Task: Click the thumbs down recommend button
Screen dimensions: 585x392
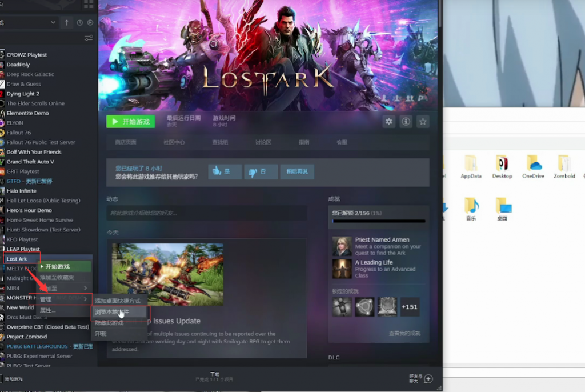Action: (x=261, y=172)
